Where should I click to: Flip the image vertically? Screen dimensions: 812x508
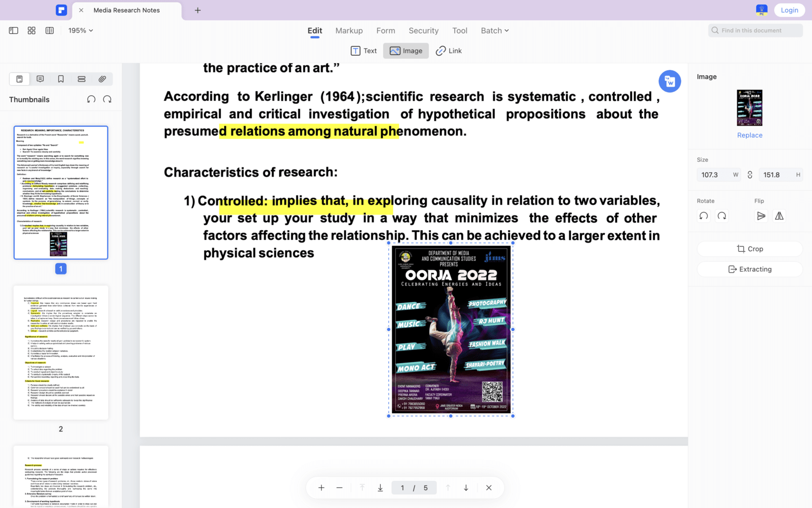tap(761, 216)
